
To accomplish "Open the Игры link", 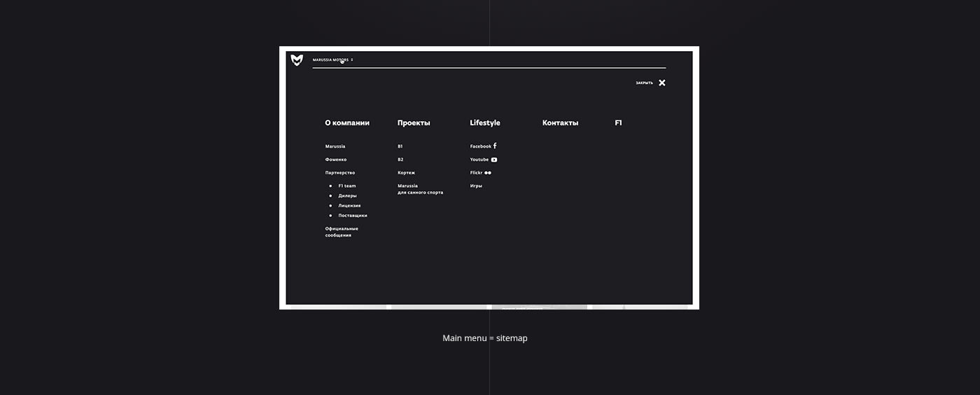I will click(x=476, y=186).
